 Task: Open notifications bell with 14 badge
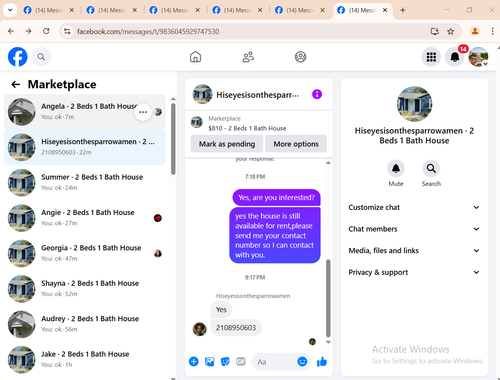[x=455, y=57]
